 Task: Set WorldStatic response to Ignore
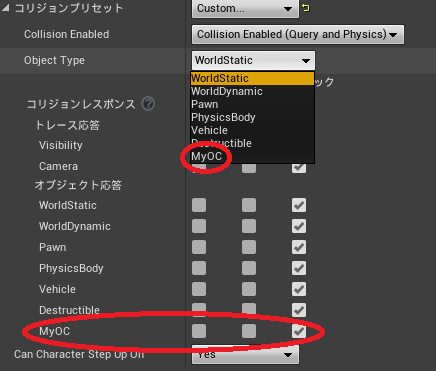pyautogui.click(x=199, y=205)
